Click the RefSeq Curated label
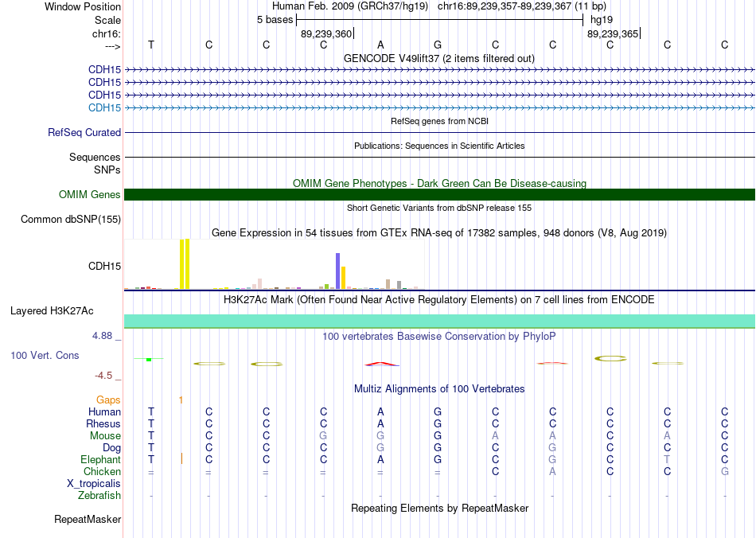The image size is (756, 538). click(84, 132)
